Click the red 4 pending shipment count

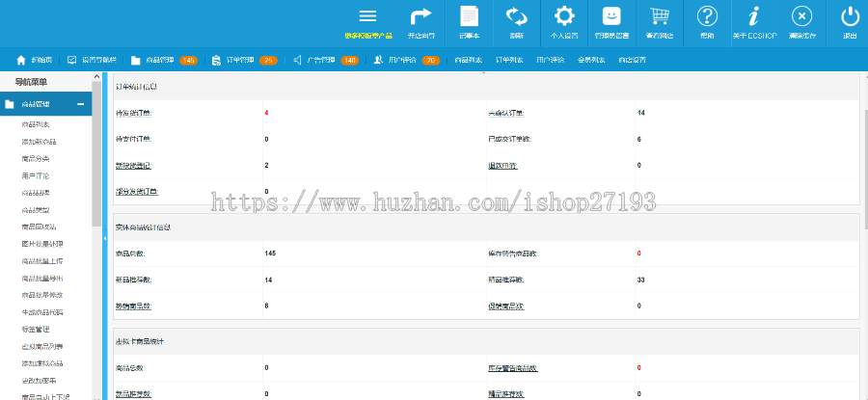[x=266, y=113]
